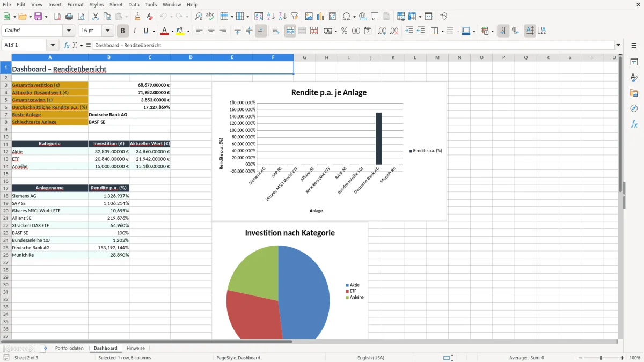Open the Styles menu

click(x=97, y=4)
